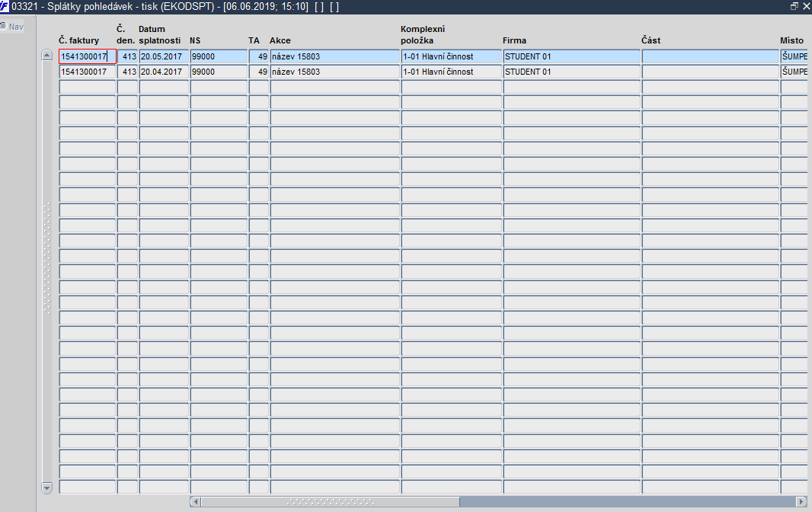Click the horizontal scroll left arrow
The width and height of the screenshot is (812, 512).
click(x=195, y=501)
